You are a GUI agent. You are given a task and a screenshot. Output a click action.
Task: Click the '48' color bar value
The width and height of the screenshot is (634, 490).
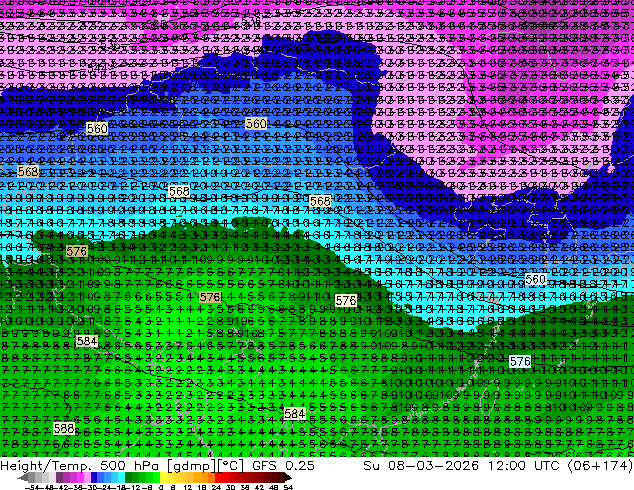[x=274, y=488]
